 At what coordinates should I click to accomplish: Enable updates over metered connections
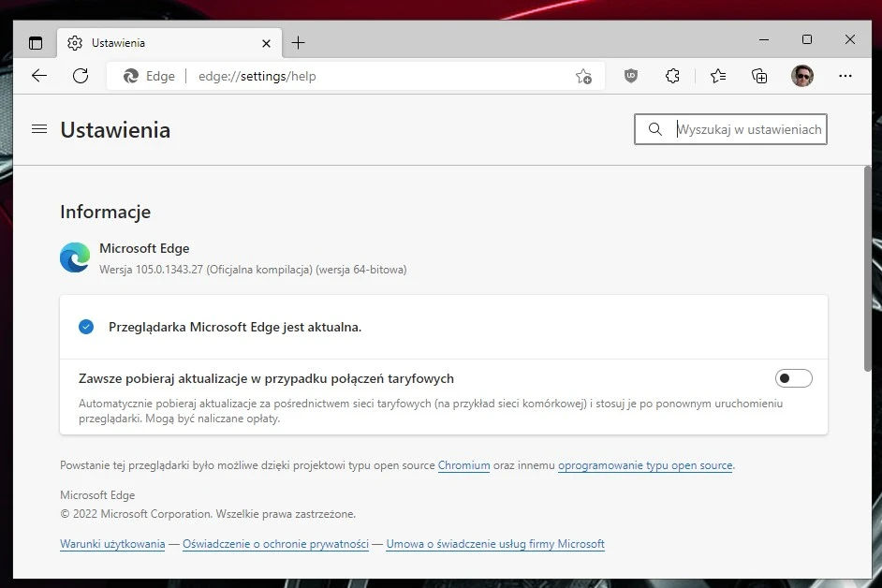tap(793, 378)
